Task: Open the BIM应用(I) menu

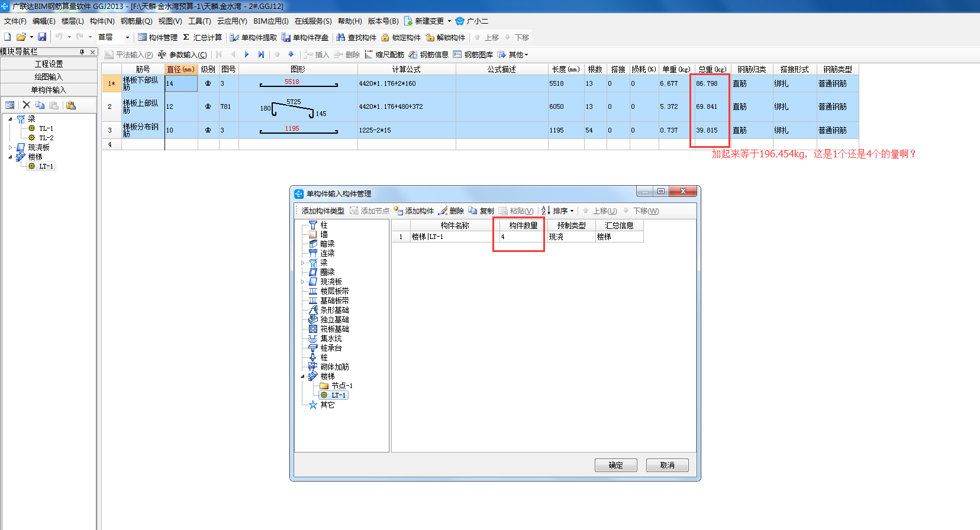Action: (x=270, y=21)
